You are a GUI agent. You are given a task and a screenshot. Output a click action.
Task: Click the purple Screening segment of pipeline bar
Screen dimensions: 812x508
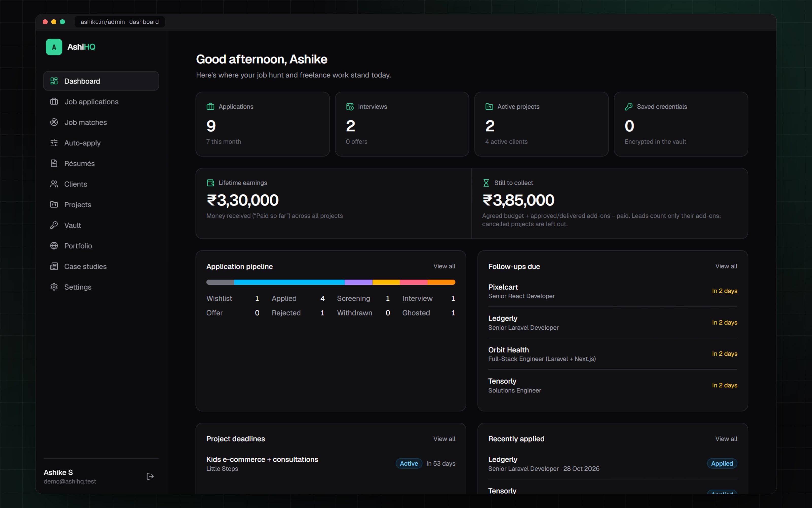click(358, 282)
